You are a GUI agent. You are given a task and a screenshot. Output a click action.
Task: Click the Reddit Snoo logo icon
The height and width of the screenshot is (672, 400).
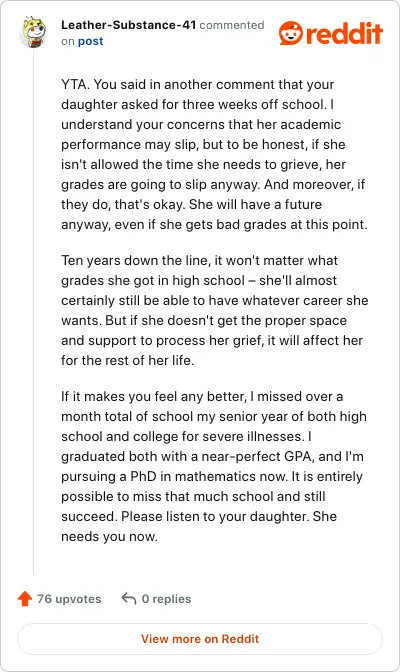coord(291,33)
